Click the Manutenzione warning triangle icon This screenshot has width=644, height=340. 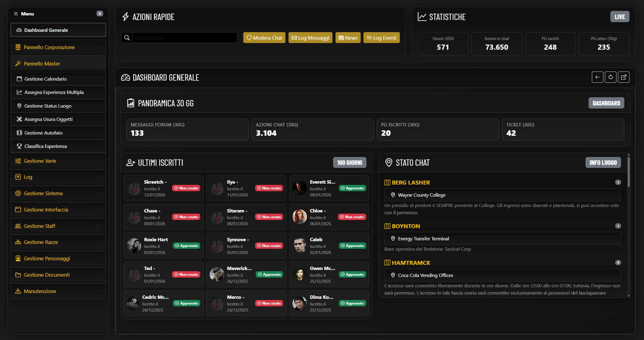click(18, 291)
